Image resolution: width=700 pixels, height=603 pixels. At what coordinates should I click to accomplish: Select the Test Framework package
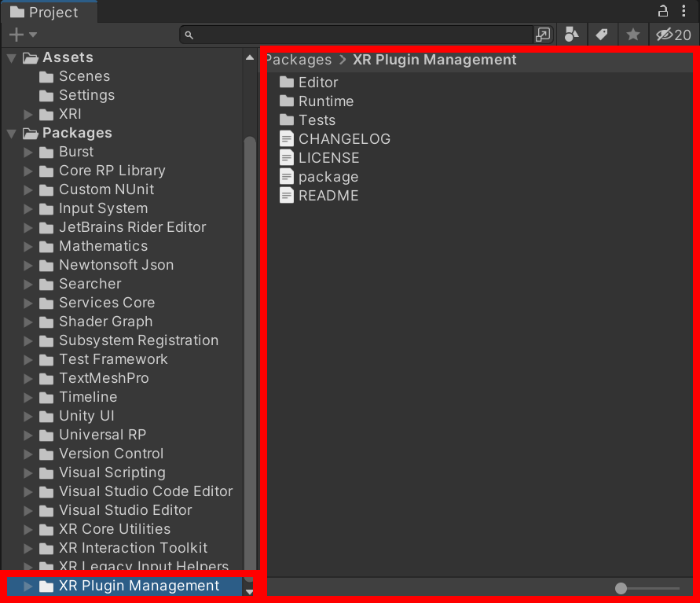tap(113, 359)
